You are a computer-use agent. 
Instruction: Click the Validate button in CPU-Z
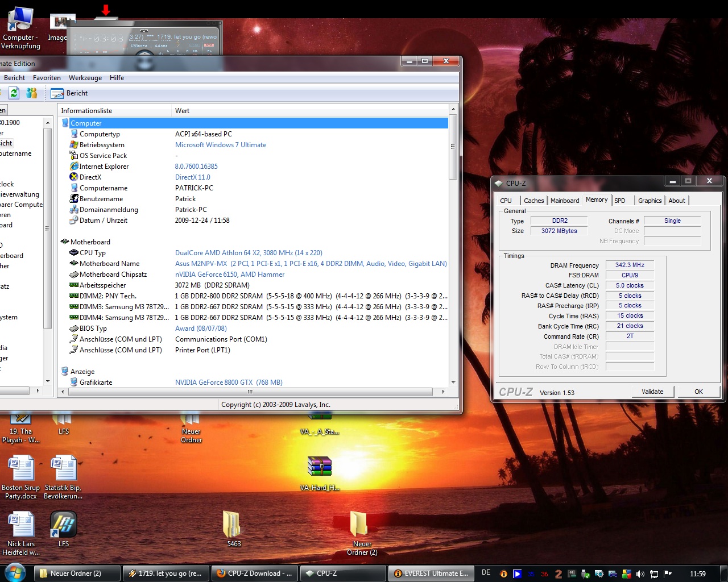pyautogui.click(x=652, y=392)
